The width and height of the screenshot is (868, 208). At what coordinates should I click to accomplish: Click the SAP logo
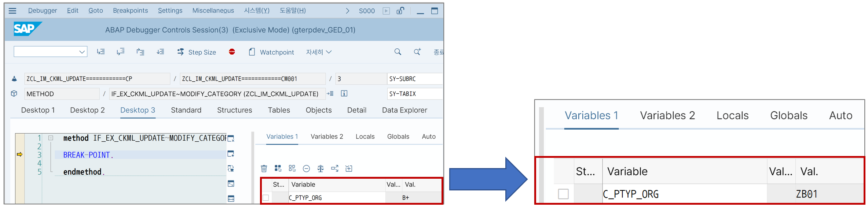28,29
